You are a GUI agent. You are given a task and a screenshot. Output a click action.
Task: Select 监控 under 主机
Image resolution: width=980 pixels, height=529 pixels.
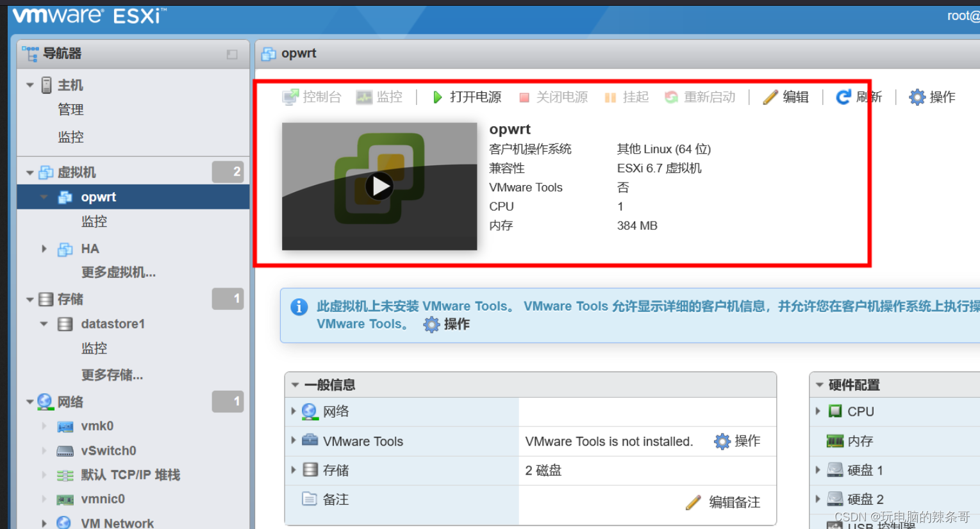click(x=71, y=137)
